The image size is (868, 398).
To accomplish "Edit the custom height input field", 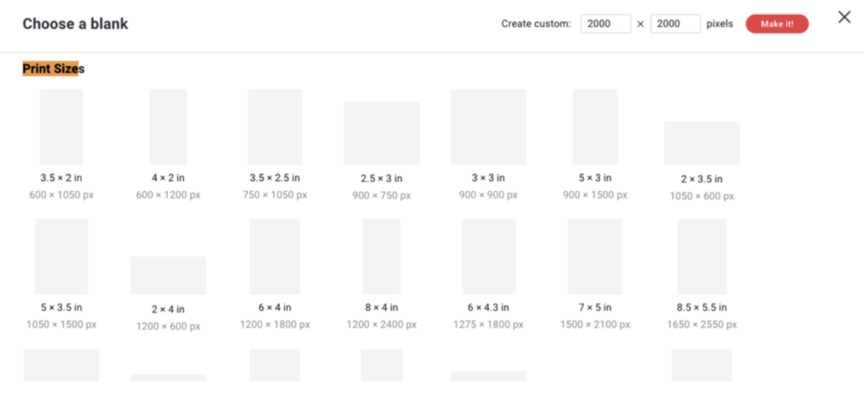I will click(675, 24).
